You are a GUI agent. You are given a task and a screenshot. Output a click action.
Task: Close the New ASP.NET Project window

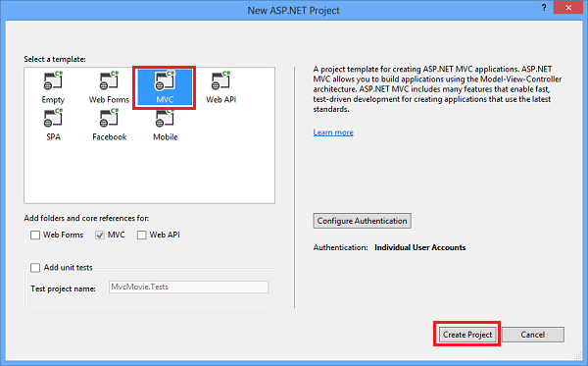click(568, 8)
